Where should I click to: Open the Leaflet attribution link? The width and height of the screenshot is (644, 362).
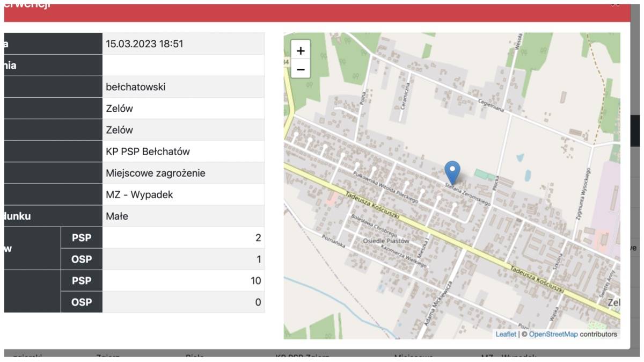(506, 334)
